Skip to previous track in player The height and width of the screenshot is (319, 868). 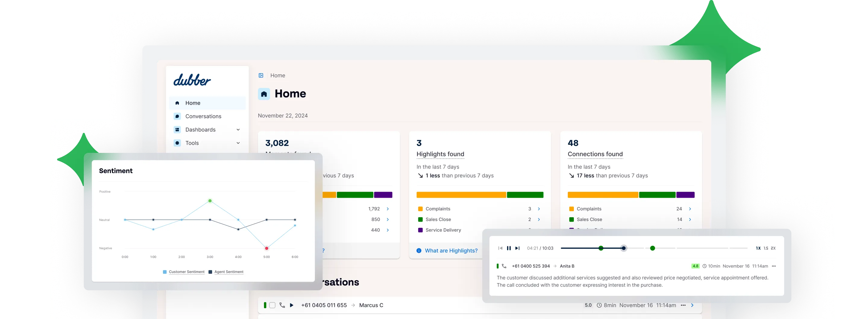pos(500,248)
